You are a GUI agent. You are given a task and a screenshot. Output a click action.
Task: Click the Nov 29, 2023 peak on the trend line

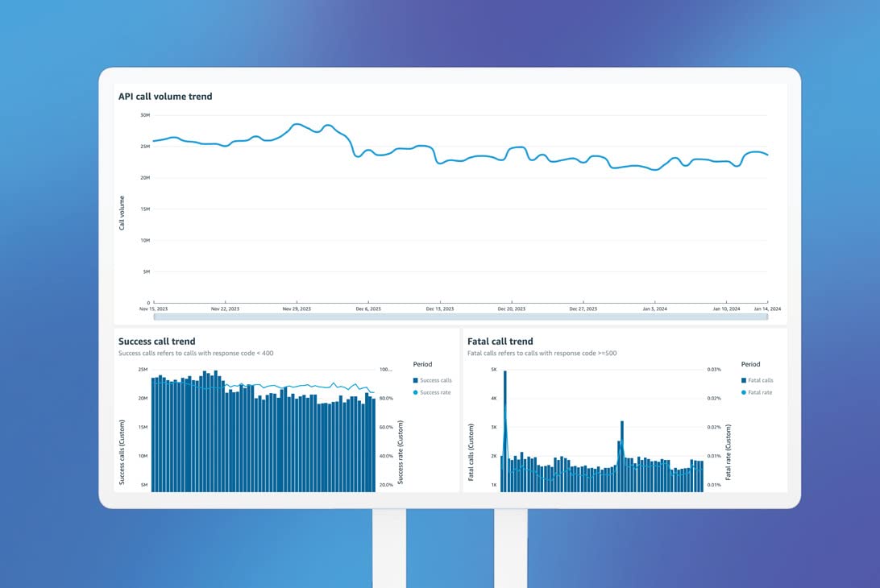(x=297, y=123)
